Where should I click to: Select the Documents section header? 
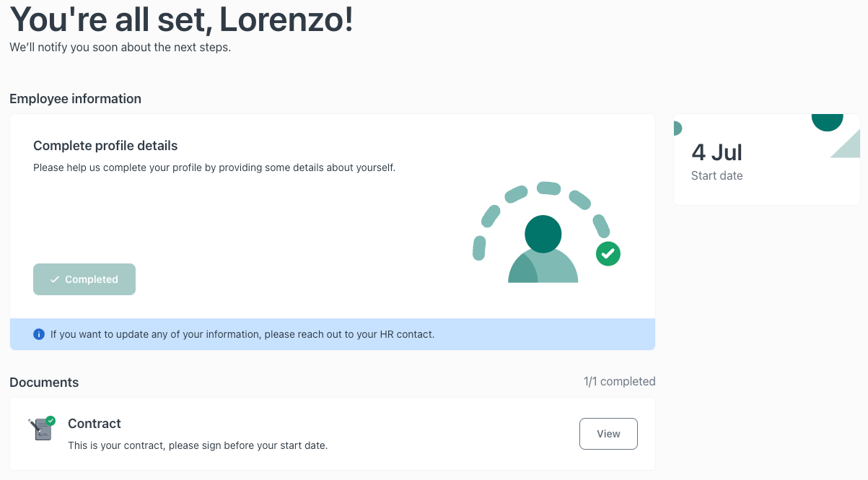tap(44, 382)
